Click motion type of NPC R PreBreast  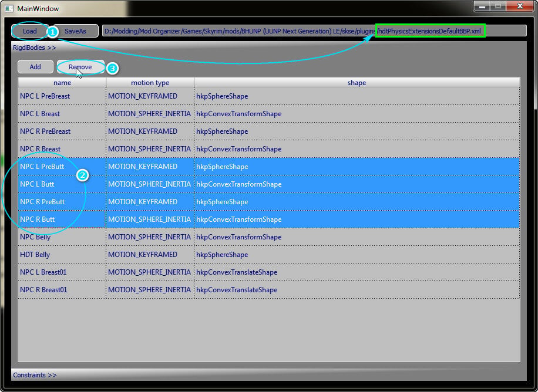point(150,131)
